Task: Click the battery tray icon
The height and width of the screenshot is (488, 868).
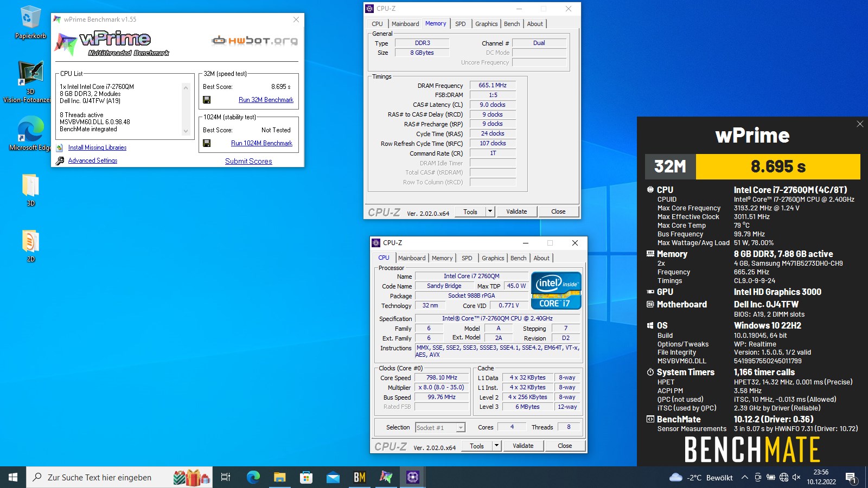Action: pyautogui.click(x=770, y=477)
